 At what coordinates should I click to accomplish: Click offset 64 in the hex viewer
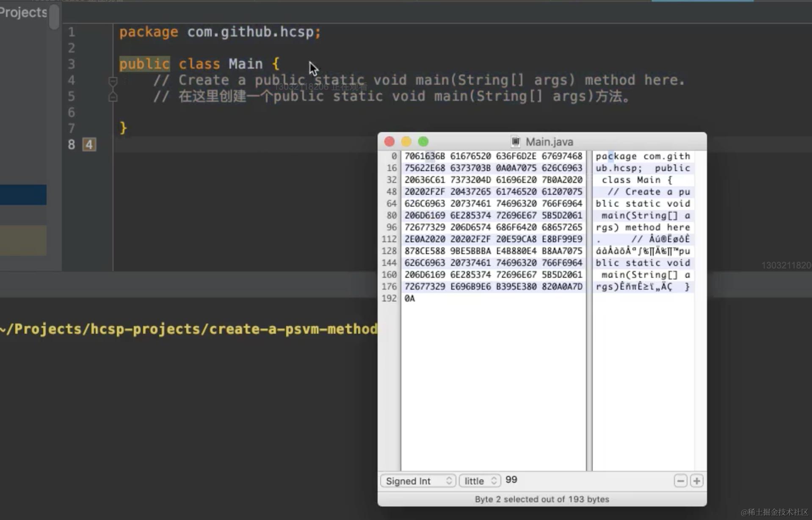click(392, 204)
